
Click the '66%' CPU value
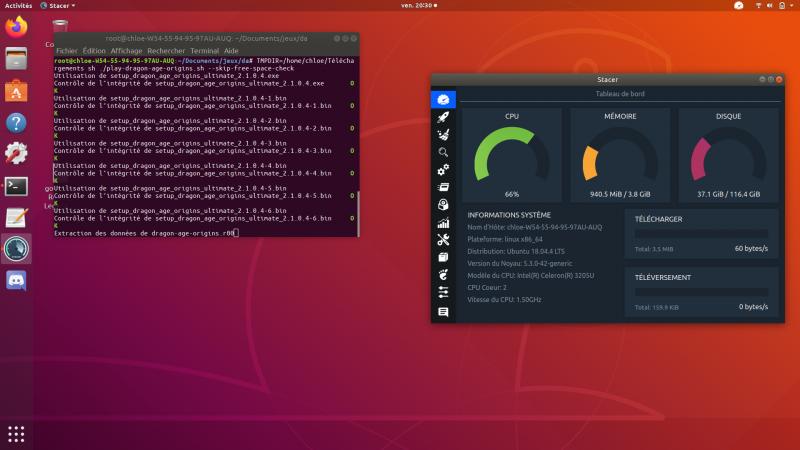(512, 194)
